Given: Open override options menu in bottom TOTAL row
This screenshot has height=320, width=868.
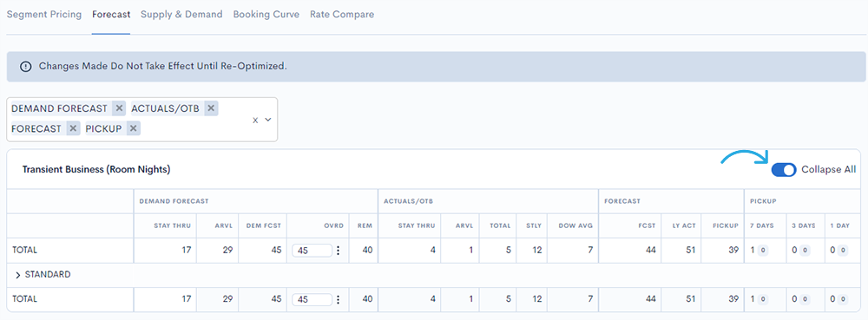Looking at the screenshot, I should (339, 299).
